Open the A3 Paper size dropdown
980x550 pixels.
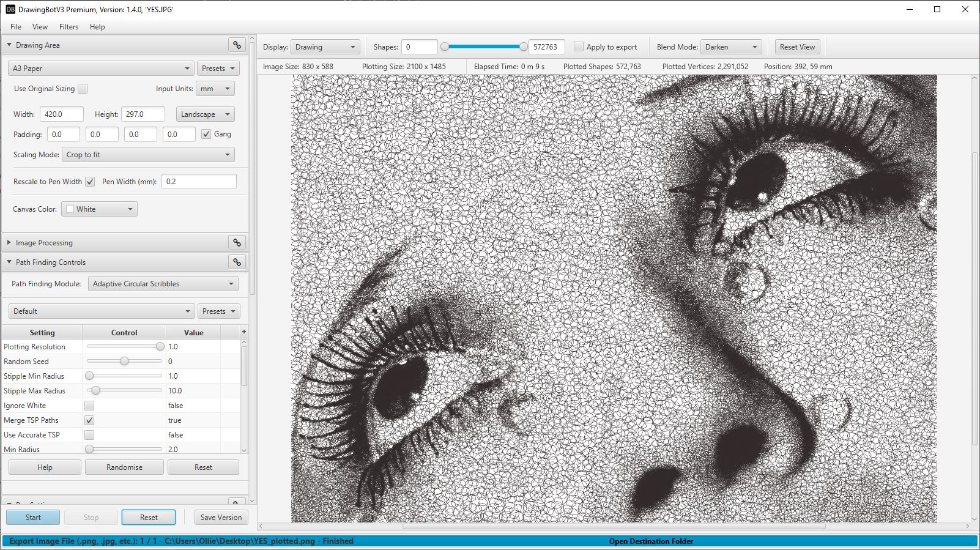click(x=101, y=69)
